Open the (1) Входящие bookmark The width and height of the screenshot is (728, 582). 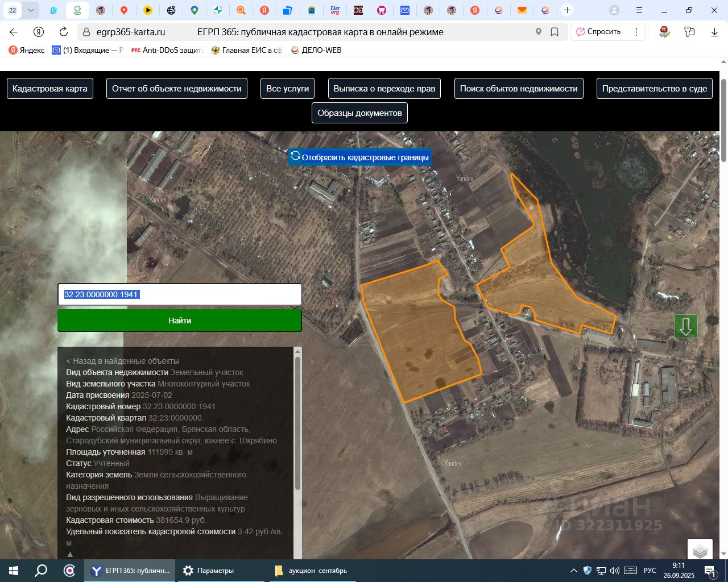tap(87, 50)
